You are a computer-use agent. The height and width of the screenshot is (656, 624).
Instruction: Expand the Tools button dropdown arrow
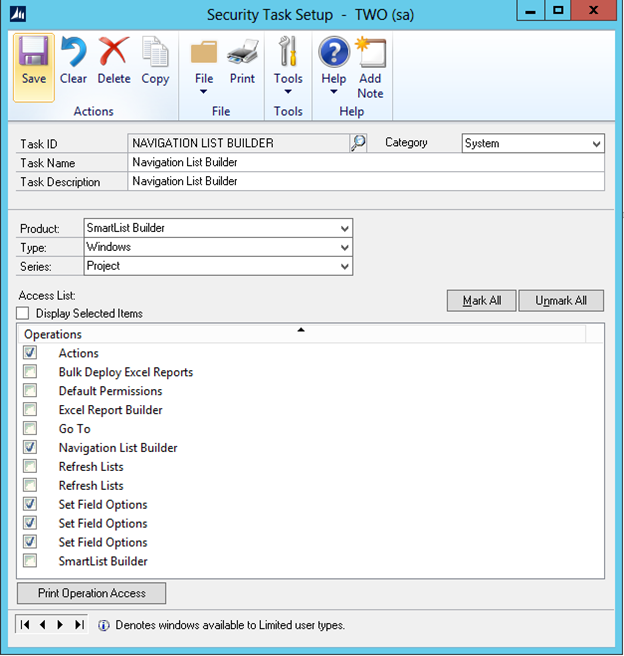click(x=288, y=92)
